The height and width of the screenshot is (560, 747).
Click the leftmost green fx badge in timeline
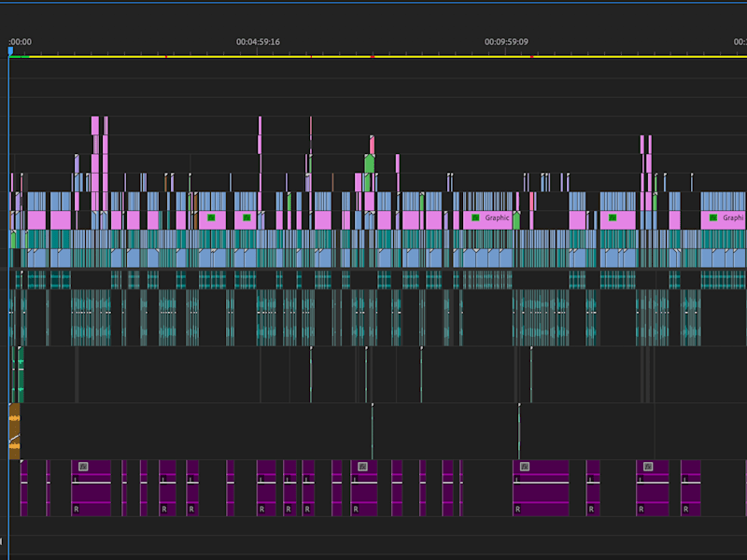pos(211,217)
